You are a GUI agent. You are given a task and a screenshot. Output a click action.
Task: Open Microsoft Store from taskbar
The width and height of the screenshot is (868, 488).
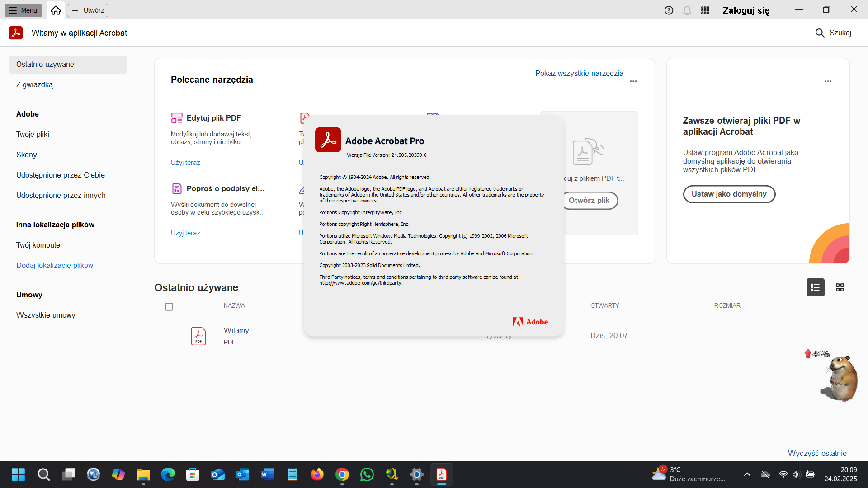[x=193, y=475]
